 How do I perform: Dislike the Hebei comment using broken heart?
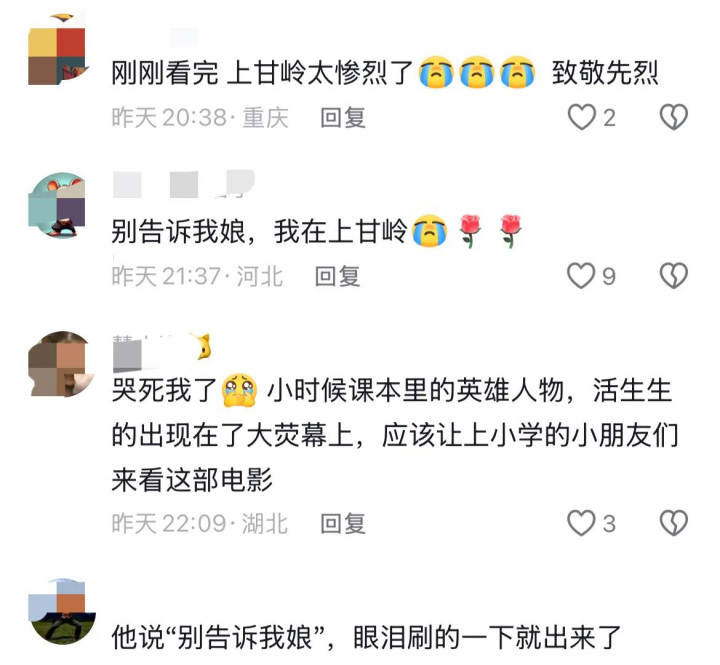pos(674,276)
